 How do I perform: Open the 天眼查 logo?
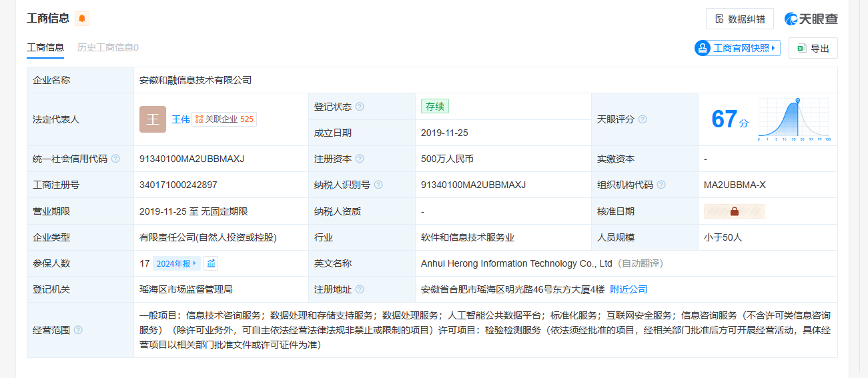click(x=811, y=19)
